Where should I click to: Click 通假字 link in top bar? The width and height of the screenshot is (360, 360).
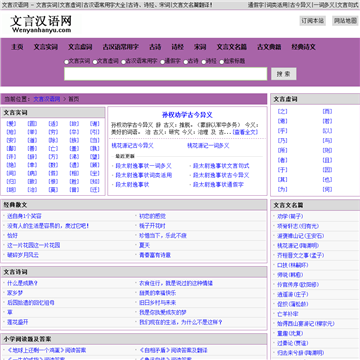click(255, 5)
